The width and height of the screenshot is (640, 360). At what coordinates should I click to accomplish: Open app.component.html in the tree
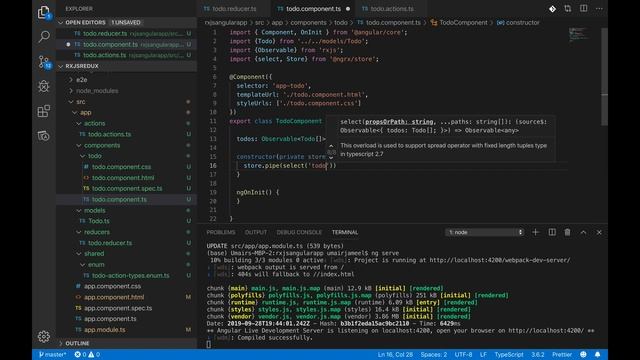point(114,297)
